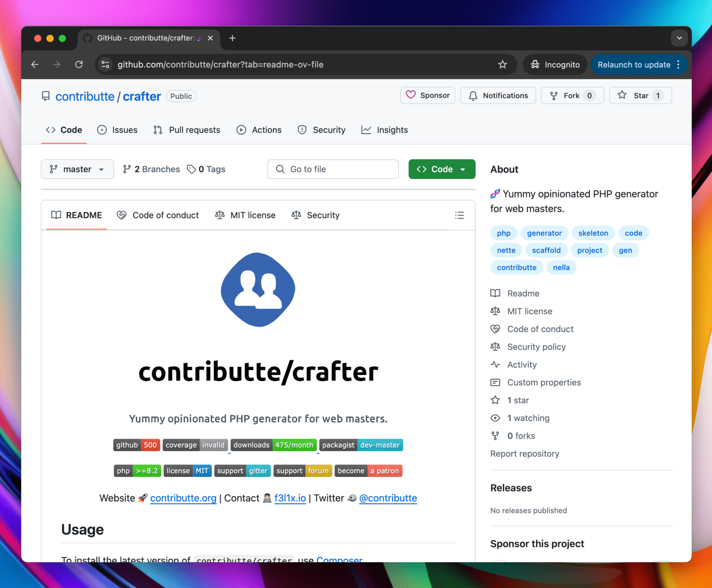This screenshot has width=712, height=588.
Task: Reload the page with refresh icon
Action: point(79,64)
